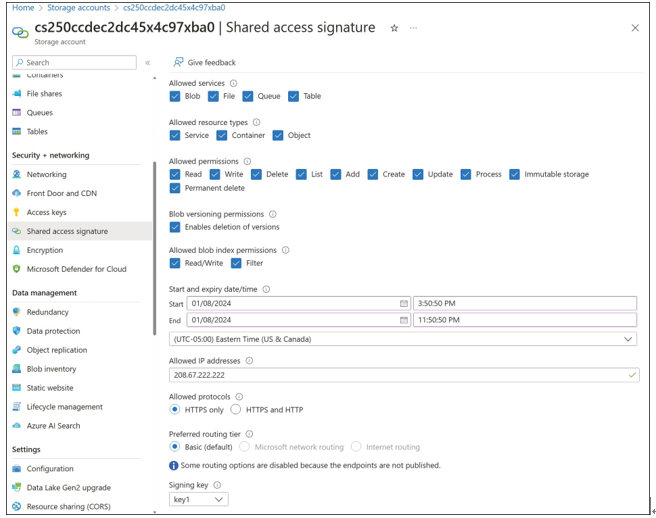This screenshot has width=656, height=518.
Task: Favorite this page with the star icon
Action: click(x=394, y=28)
